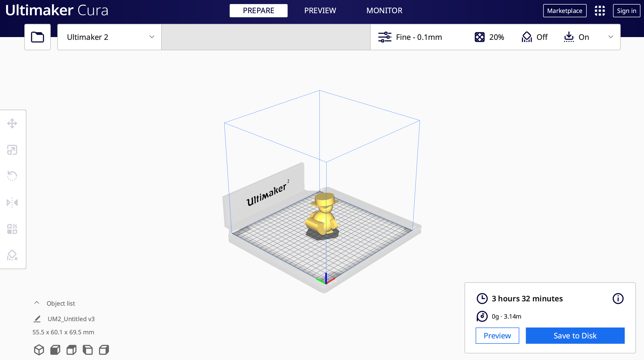Click the 0g · 3.14m material usage
Viewport: 644px width, 360px height.
(507, 316)
